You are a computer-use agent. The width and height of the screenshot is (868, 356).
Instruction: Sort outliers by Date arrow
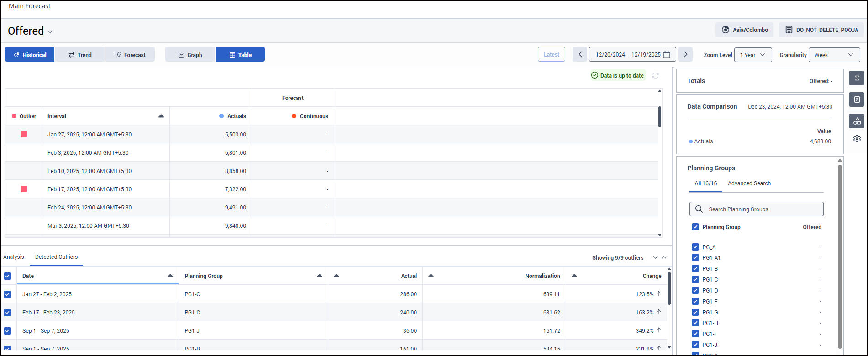point(170,276)
